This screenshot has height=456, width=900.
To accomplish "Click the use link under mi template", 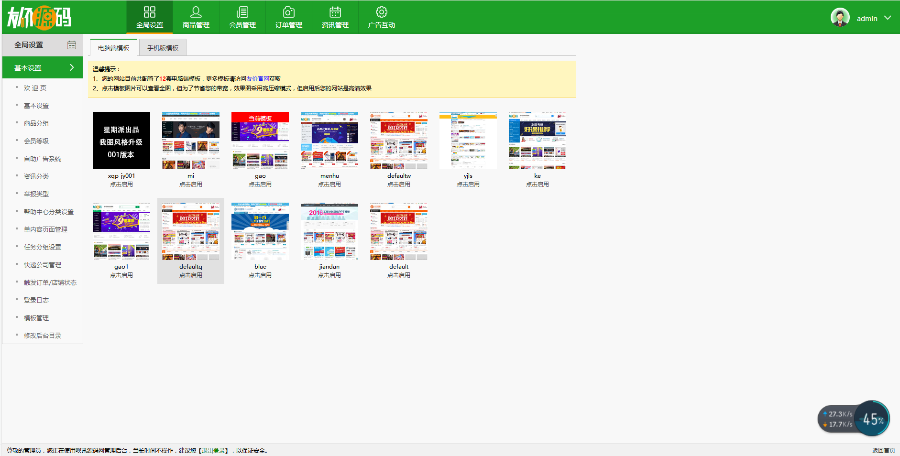I will tap(190, 184).
